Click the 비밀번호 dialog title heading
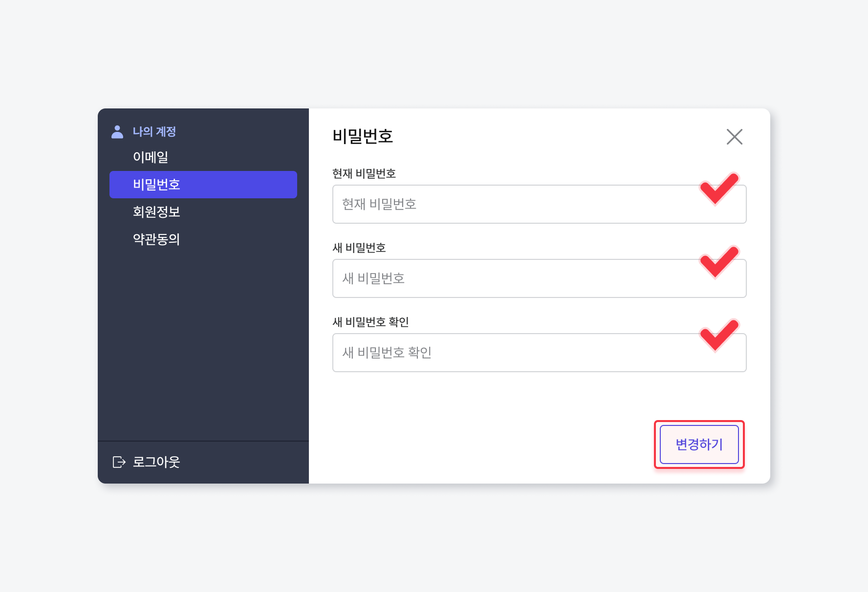This screenshot has height=592, width=868. (363, 136)
